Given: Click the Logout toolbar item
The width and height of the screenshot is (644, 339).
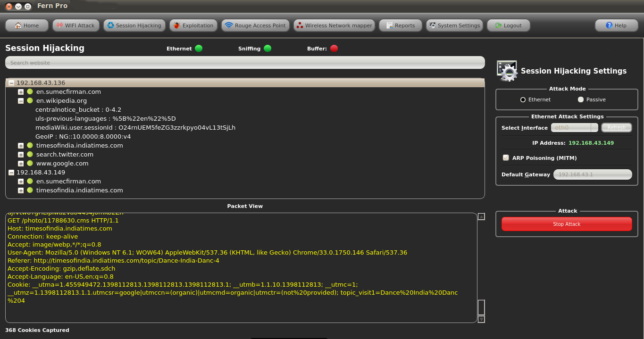Looking at the screenshot, I should (508, 25).
